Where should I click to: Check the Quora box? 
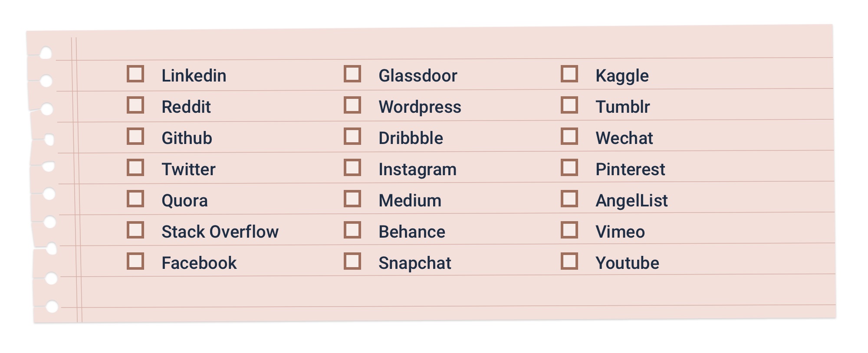[x=135, y=199]
